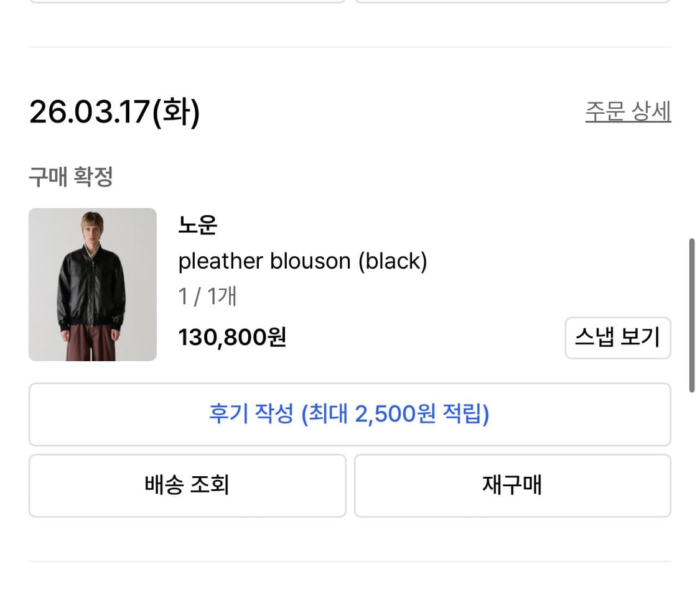The height and width of the screenshot is (590, 700).
Task: Open order details for the March 17 purchase
Action: [628, 112]
